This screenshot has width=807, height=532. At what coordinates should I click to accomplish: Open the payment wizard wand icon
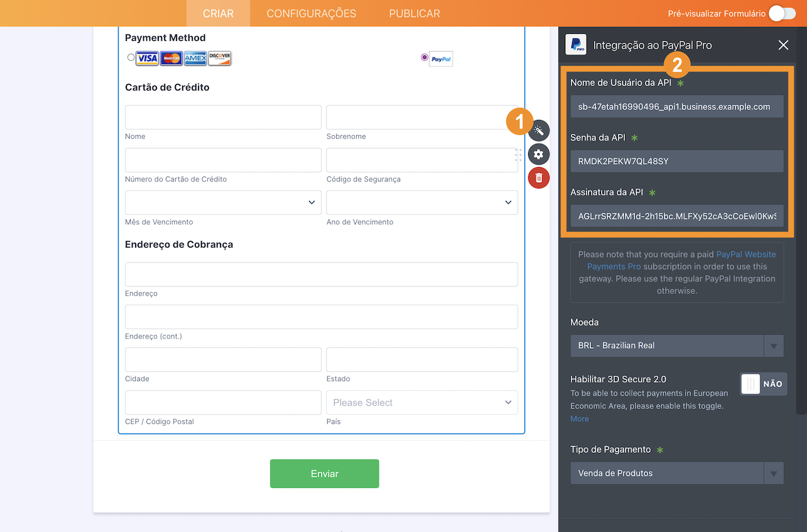(539, 131)
